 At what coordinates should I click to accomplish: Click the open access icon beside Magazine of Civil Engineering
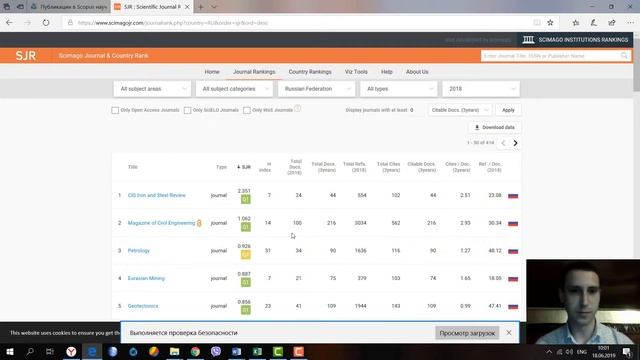point(199,223)
